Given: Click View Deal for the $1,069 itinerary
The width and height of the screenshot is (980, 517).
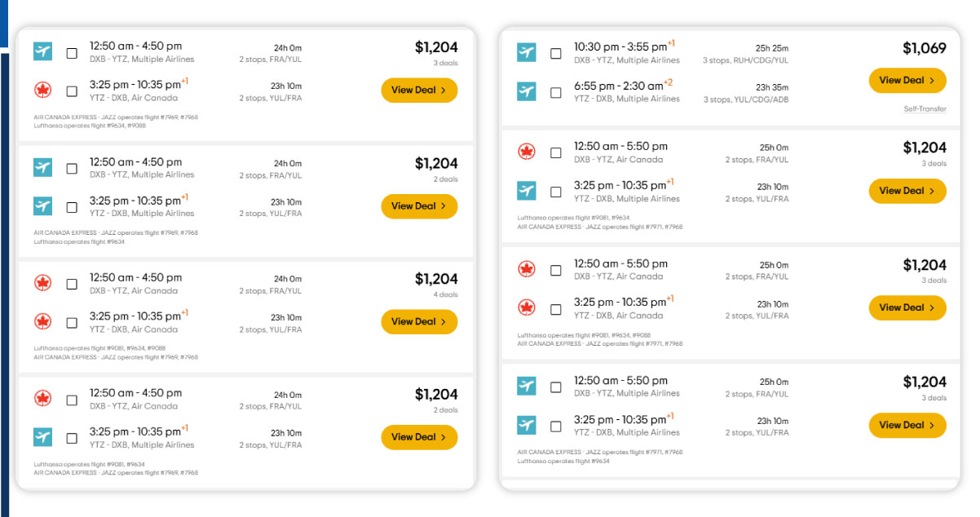Looking at the screenshot, I should tap(907, 81).
